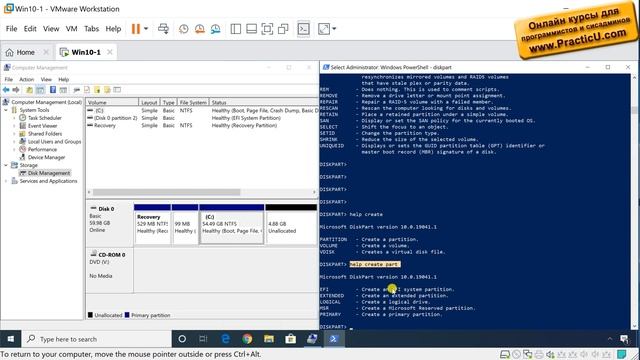Select the (Disk 0 partition 2) volume row
This screenshot has height=360, width=640.
click(x=202, y=118)
